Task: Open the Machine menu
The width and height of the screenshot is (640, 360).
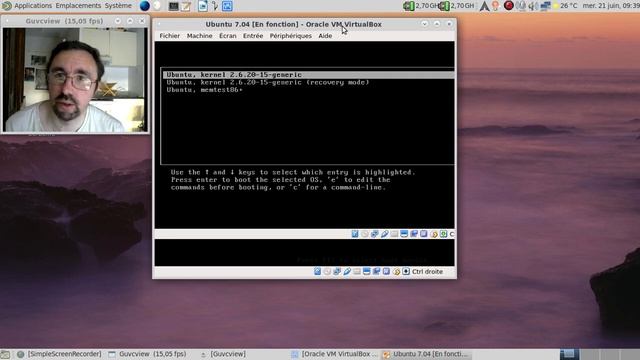Action: pos(199,36)
